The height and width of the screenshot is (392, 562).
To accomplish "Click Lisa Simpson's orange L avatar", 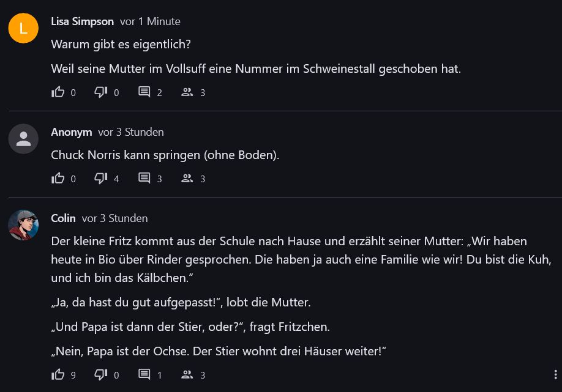I will click(23, 28).
